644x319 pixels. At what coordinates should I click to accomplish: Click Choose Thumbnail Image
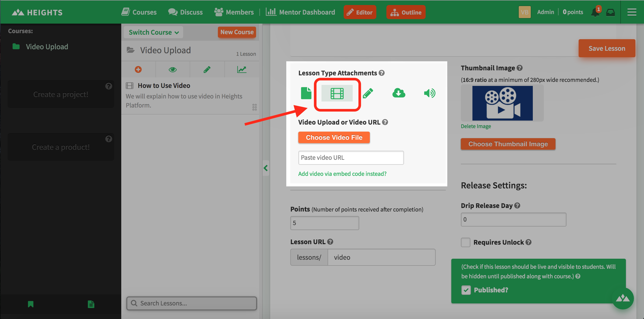(x=508, y=144)
